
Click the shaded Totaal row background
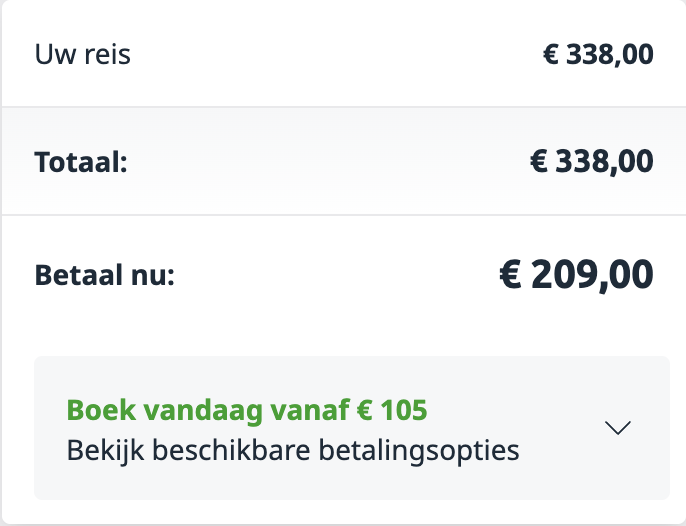[x=330, y=160]
